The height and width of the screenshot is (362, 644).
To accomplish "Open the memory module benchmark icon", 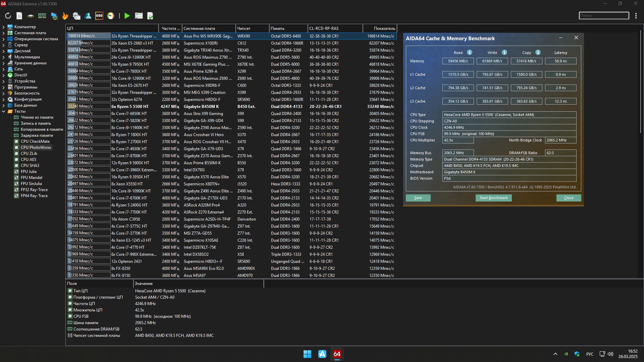I will [x=42, y=16].
